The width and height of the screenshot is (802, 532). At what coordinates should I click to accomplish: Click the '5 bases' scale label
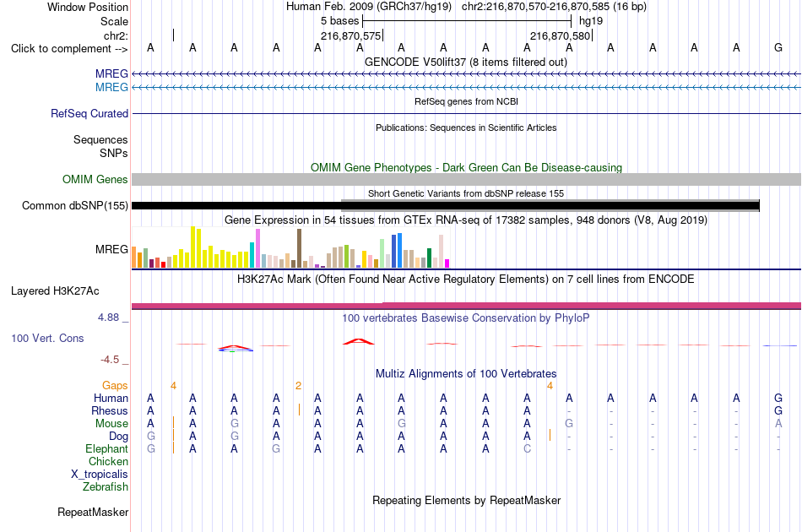pyautogui.click(x=340, y=21)
